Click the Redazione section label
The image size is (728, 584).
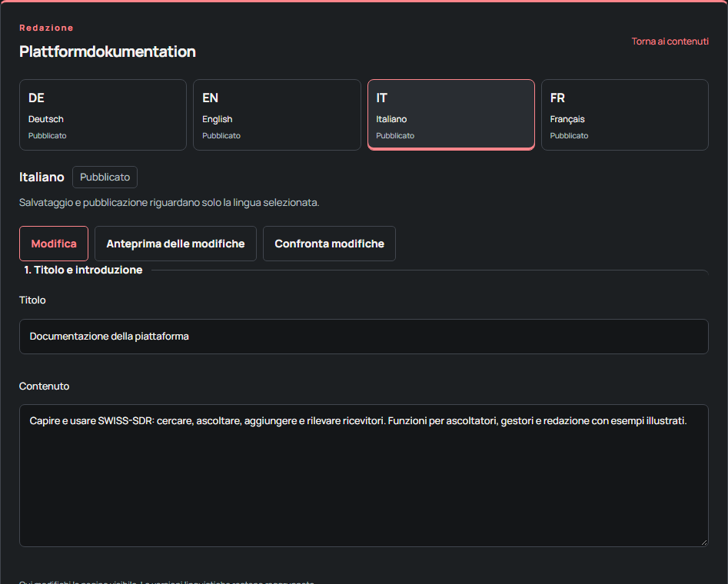pyautogui.click(x=46, y=28)
